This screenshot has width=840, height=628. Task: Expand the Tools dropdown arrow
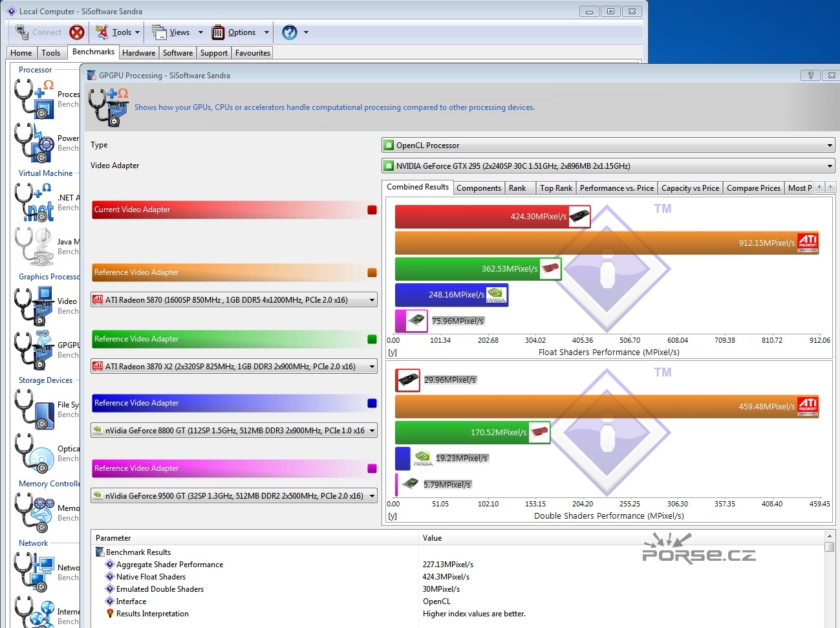click(137, 32)
